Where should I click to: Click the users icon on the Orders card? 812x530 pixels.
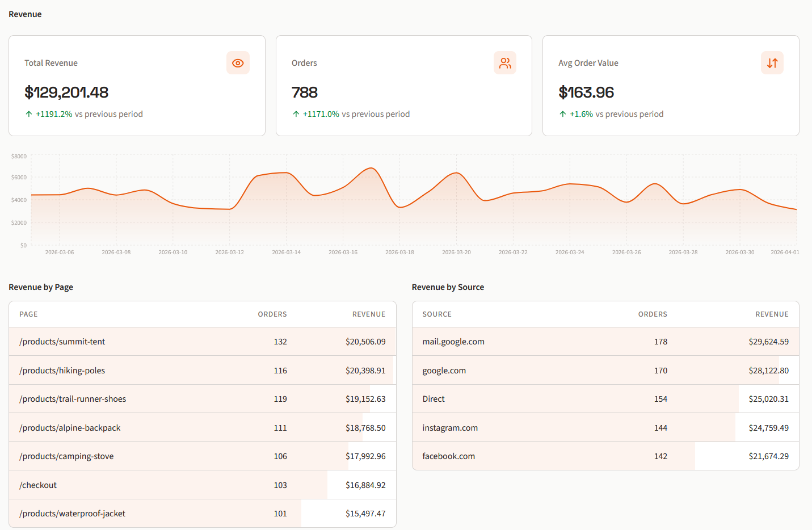coord(505,63)
